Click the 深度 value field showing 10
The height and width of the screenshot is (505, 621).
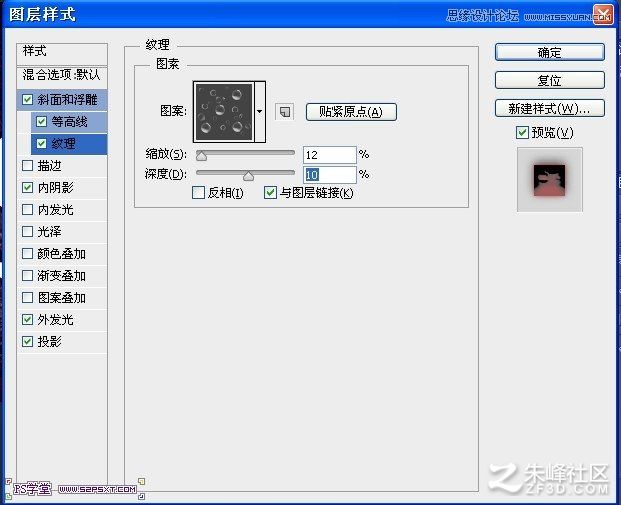pos(330,175)
